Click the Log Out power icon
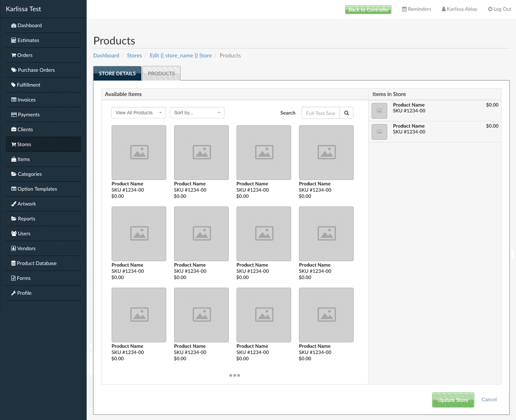 [x=490, y=9]
